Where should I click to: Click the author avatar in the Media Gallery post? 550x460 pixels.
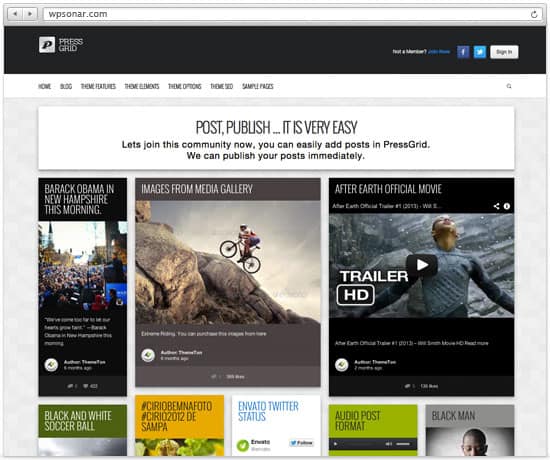[x=148, y=355]
